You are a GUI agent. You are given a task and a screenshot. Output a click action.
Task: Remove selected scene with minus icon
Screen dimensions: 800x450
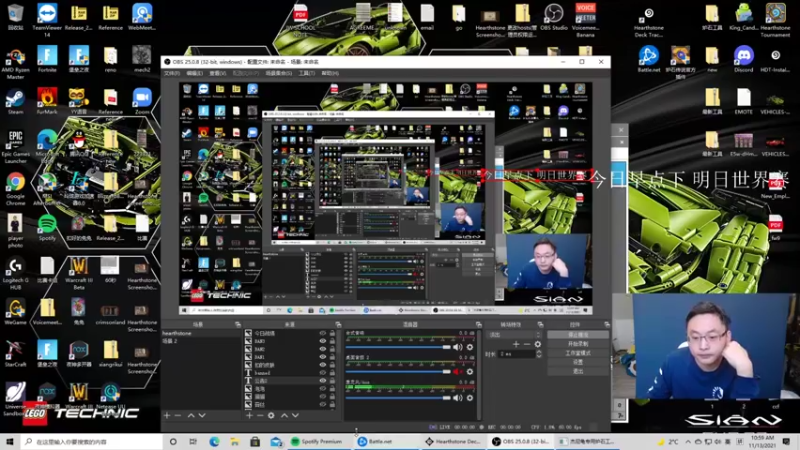point(178,416)
